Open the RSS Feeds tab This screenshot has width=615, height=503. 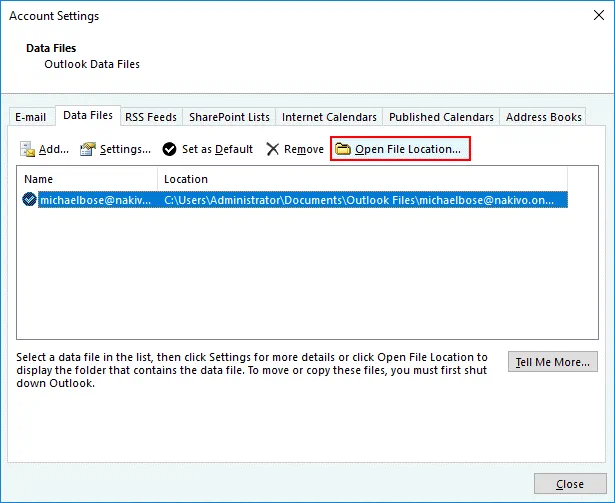[x=150, y=117]
